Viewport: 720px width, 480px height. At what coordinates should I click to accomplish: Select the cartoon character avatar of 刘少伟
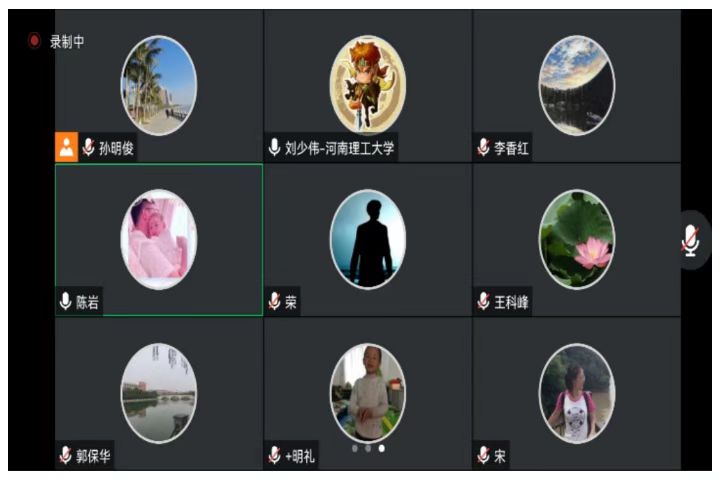coord(368,85)
